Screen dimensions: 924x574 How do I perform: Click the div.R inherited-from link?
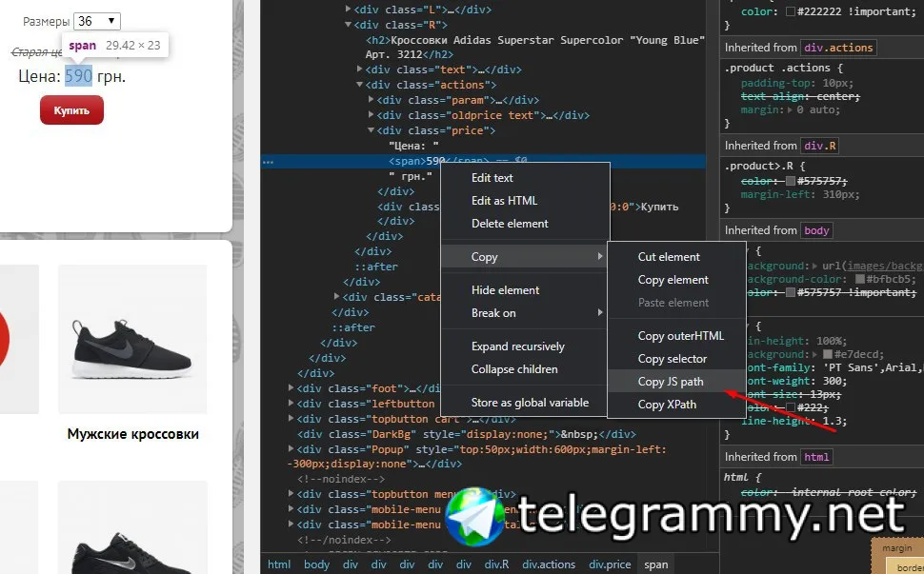tap(820, 146)
